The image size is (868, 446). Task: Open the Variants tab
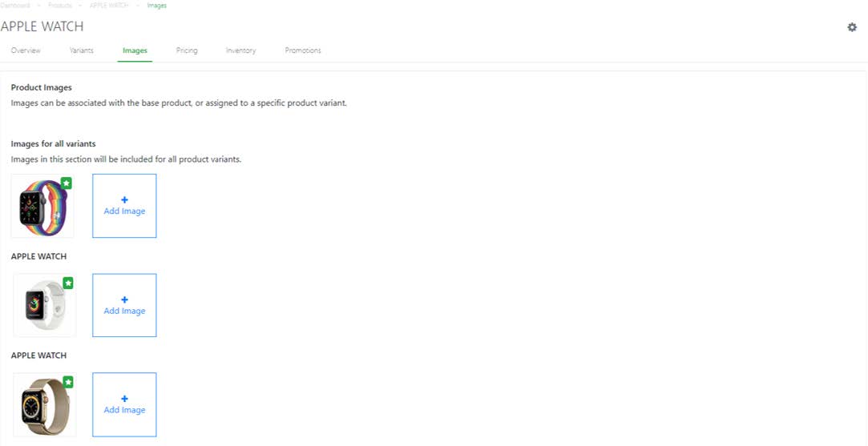click(81, 50)
